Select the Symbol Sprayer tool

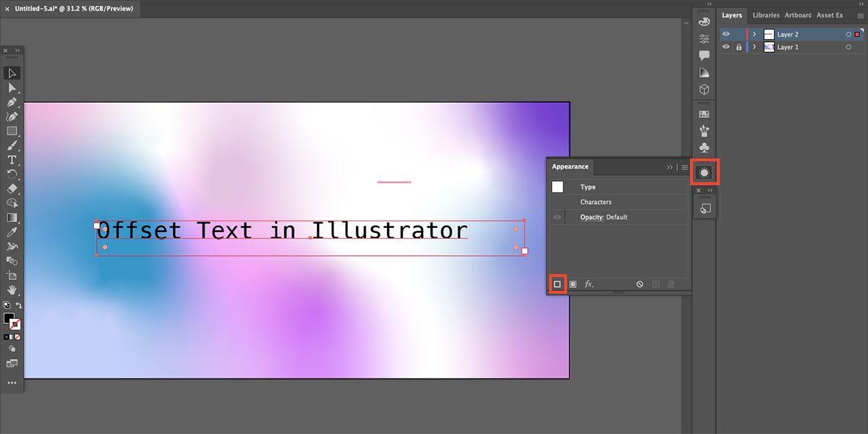(x=12, y=261)
